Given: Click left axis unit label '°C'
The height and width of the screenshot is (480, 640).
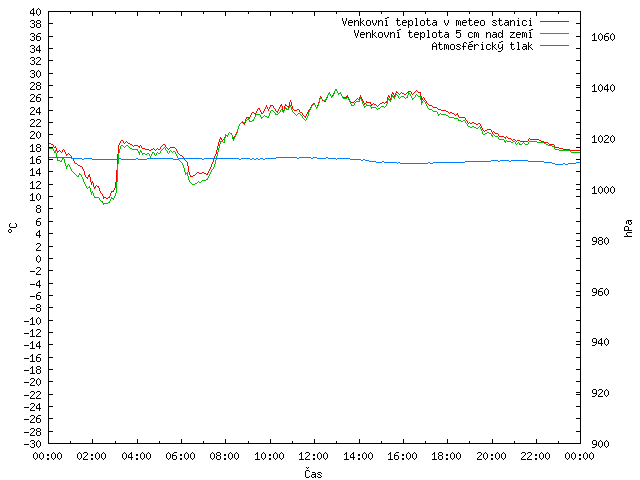Looking at the screenshot, I should tap(13, 228).
